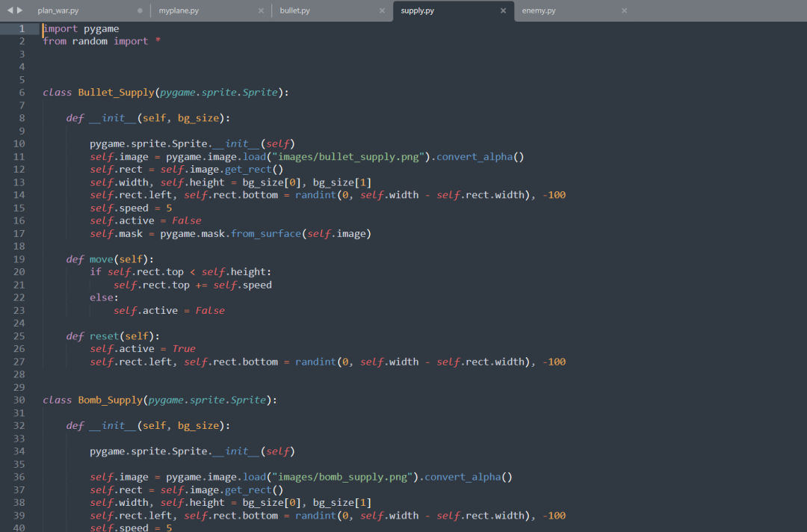Close the myplane.py tab
The width and height of the screenshot is (807, 532).
coord(261,10)
